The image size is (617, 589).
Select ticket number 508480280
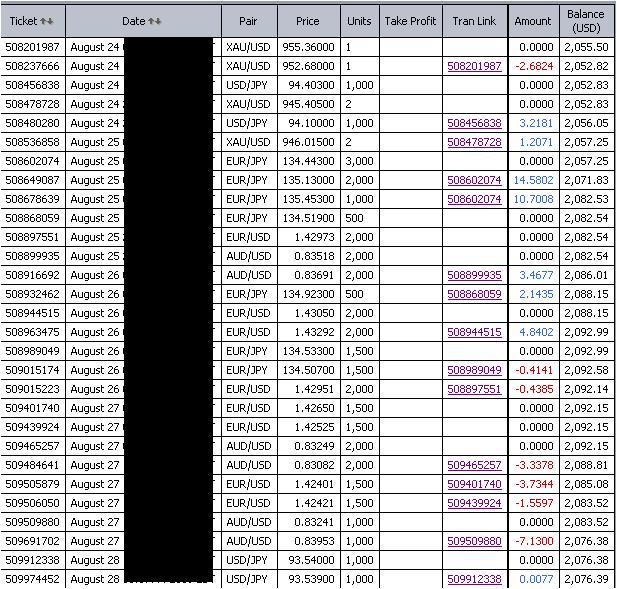[x=32, y=123]
